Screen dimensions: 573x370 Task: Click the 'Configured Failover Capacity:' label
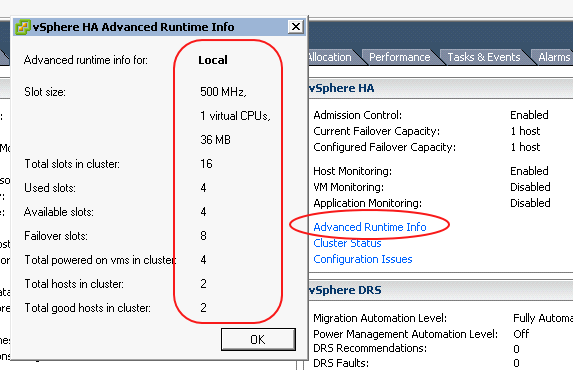click(x=384, y=147)
